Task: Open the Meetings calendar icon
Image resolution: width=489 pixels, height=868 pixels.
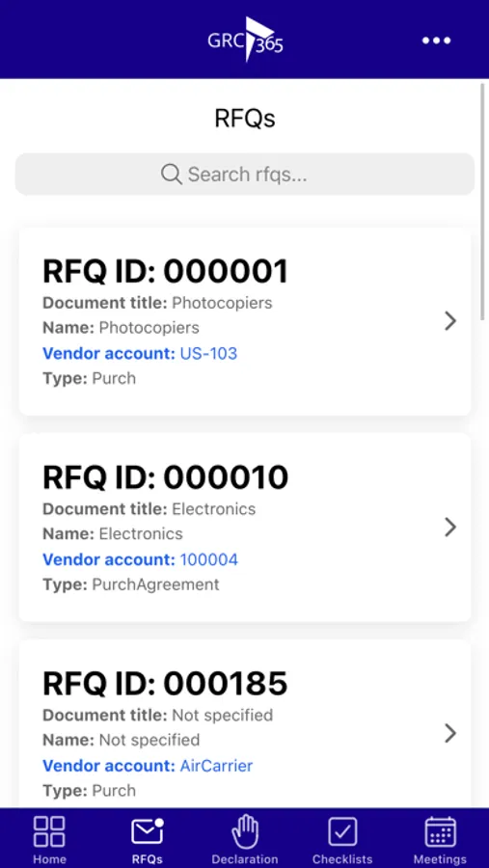Action: coord(440,831)
